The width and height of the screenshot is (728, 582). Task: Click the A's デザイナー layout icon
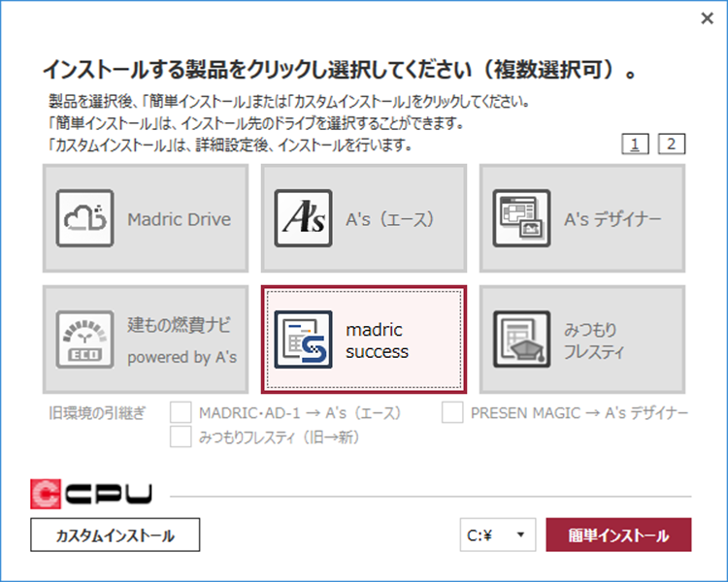pyautogui.click(x=522, y=218)
